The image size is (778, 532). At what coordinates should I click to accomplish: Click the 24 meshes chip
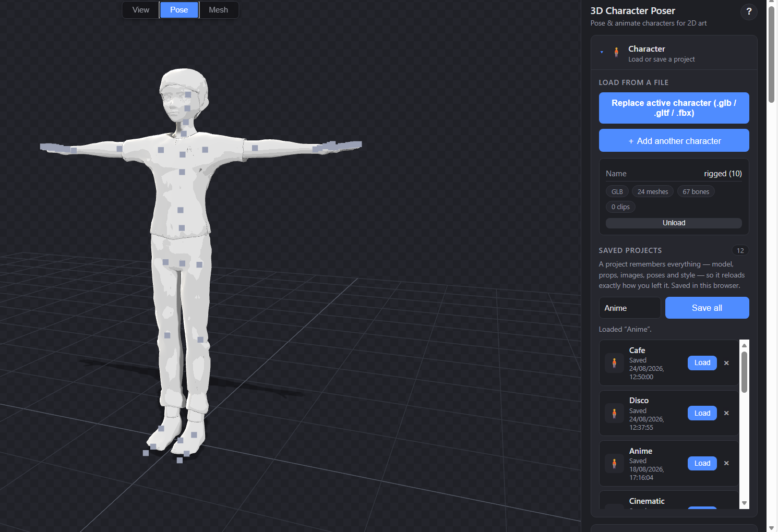pyautogui.click(x=653, y=191)
